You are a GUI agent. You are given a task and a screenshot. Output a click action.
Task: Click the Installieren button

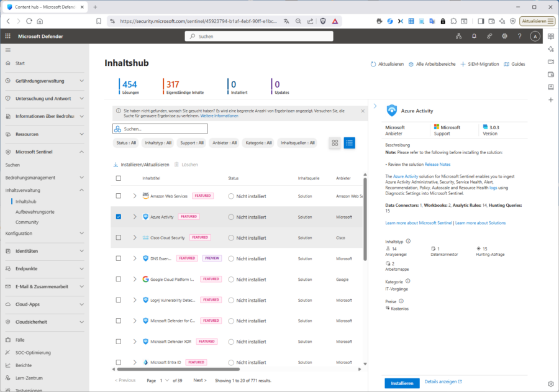[402, 383]
